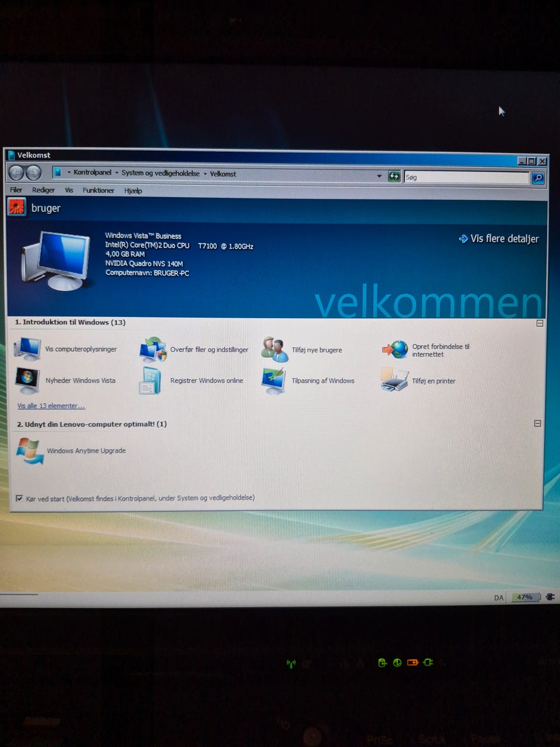Collapse the Udnyt din Lenovo-computer section

(538, 423)
